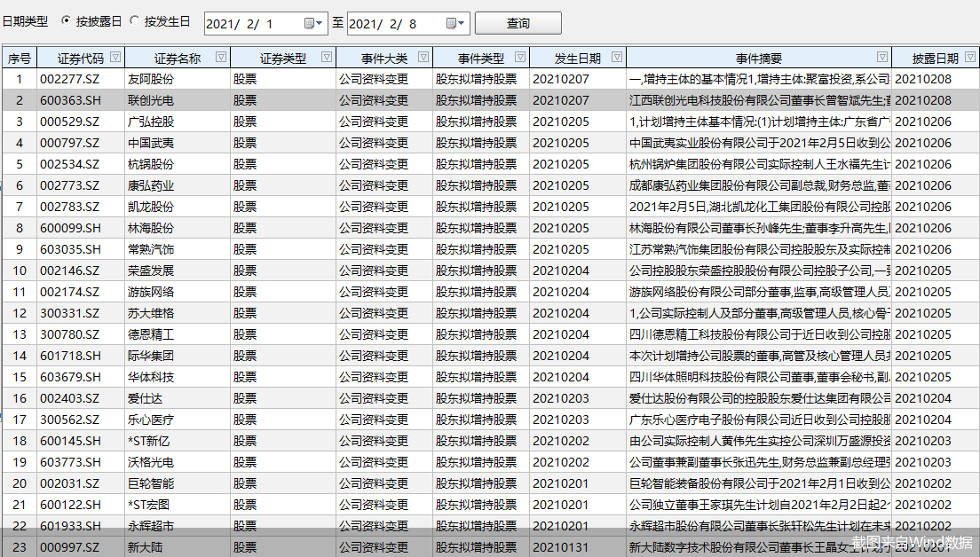The width and height of the screenshot is (980, 557).
Task: Open filter for 证券类型 column
Action: point(327,57)
